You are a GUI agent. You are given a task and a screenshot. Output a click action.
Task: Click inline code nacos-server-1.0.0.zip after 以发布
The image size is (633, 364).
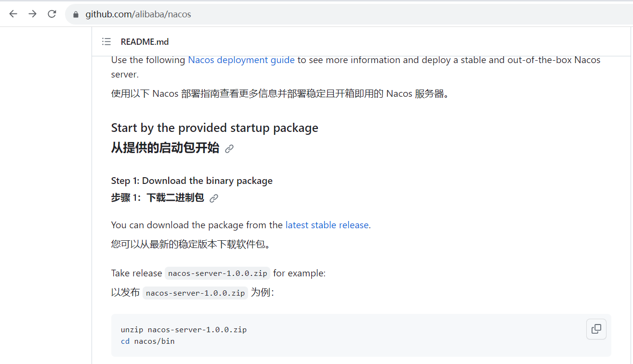click(x=195, y=293)
